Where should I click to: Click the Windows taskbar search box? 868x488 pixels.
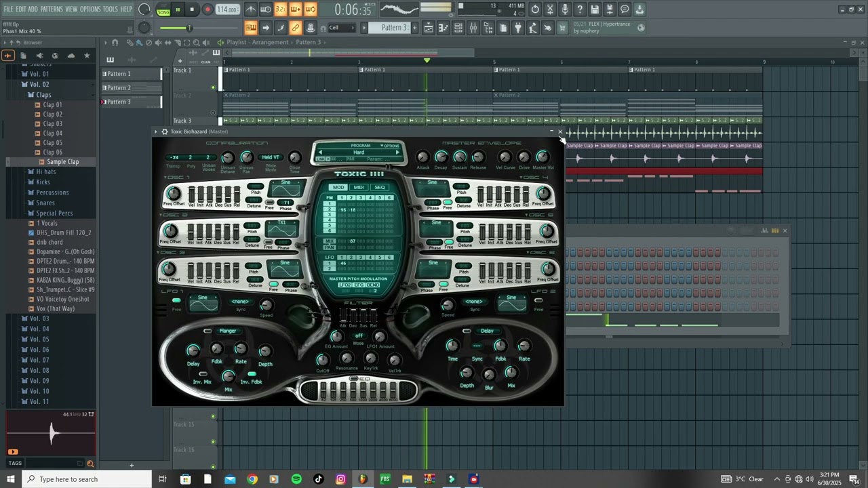click(x=87, y=479)
